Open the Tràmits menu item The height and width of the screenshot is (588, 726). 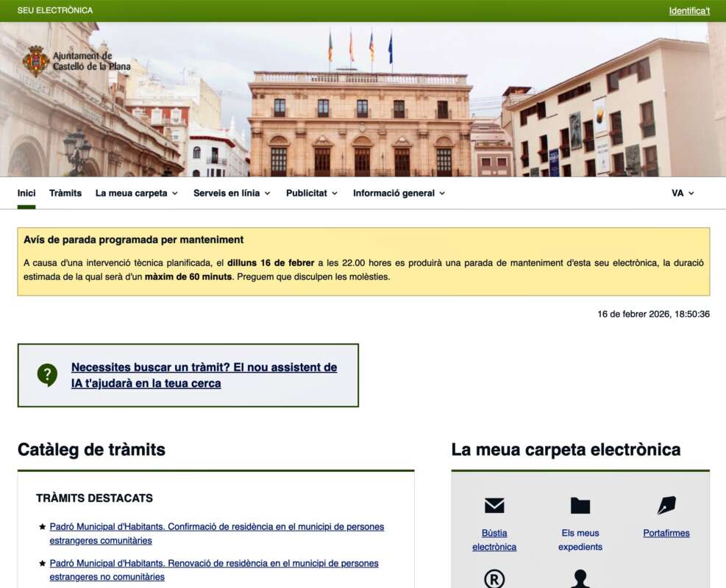point(65,193)
